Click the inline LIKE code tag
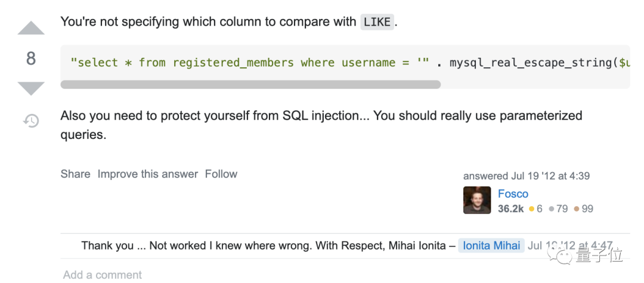644x283 pixels. click(x=376, y=23)
